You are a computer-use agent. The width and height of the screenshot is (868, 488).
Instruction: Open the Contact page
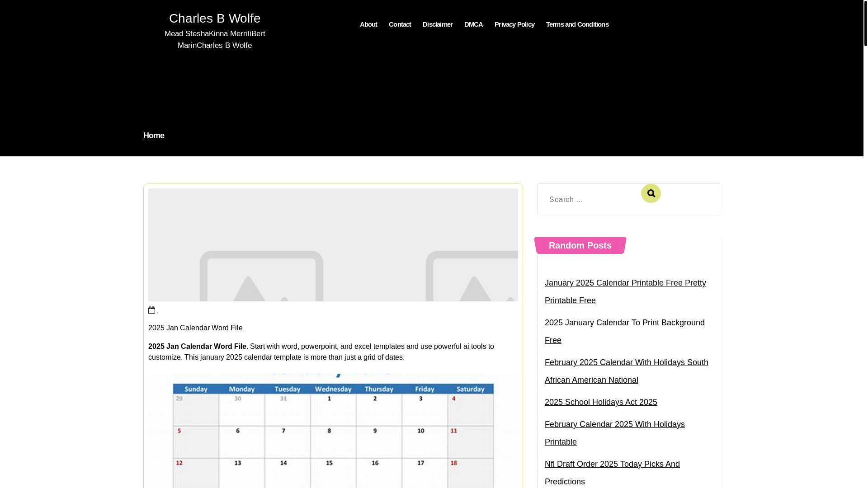pyautogui.click(x=400, y=24)
